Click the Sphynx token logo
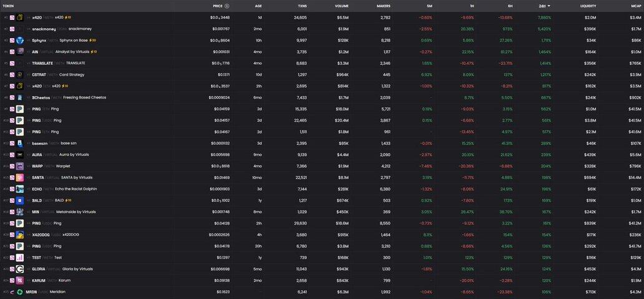Screen dimensions: 644x299 [20, 40]
